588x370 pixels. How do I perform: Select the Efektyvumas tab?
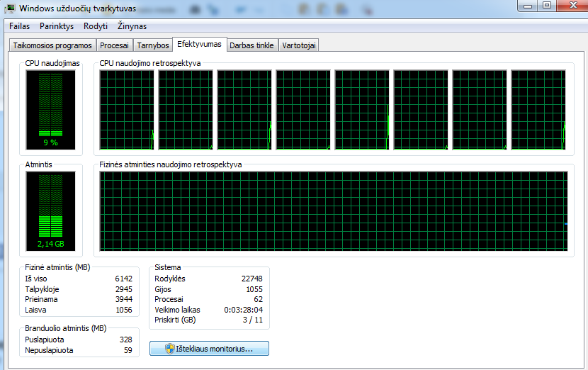[x=200, y=44]
